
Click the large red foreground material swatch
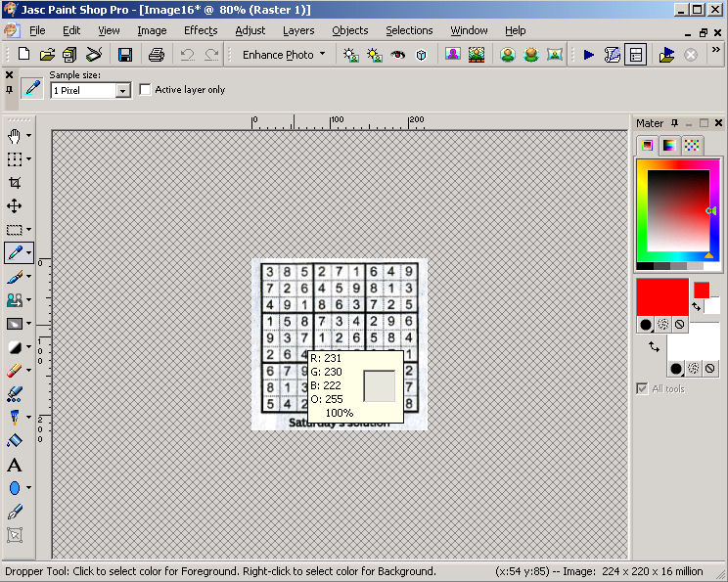click(x=661, y=296)
